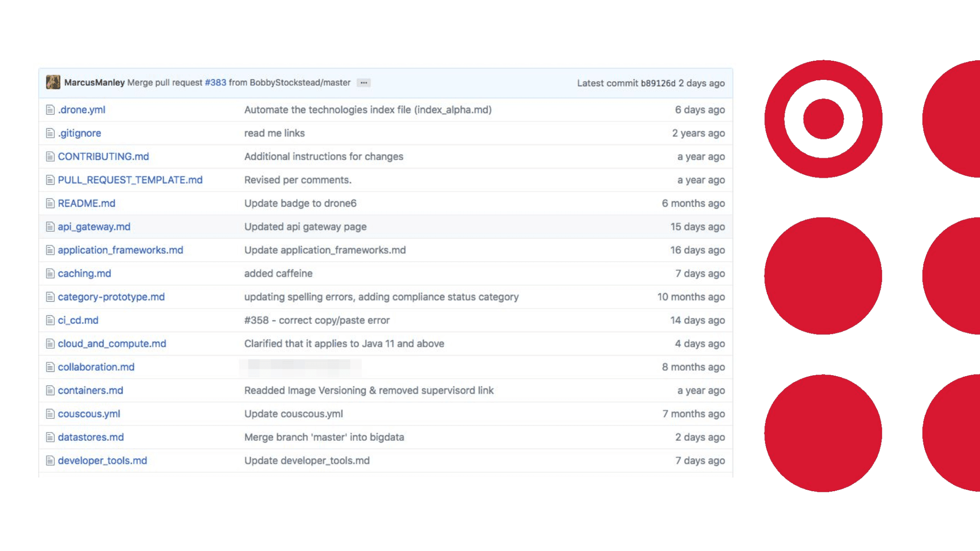The height and width of the screenshot is (551, 980).
Task: Open commit 'Update couscous.yml'
Action: tap(294, 414)
